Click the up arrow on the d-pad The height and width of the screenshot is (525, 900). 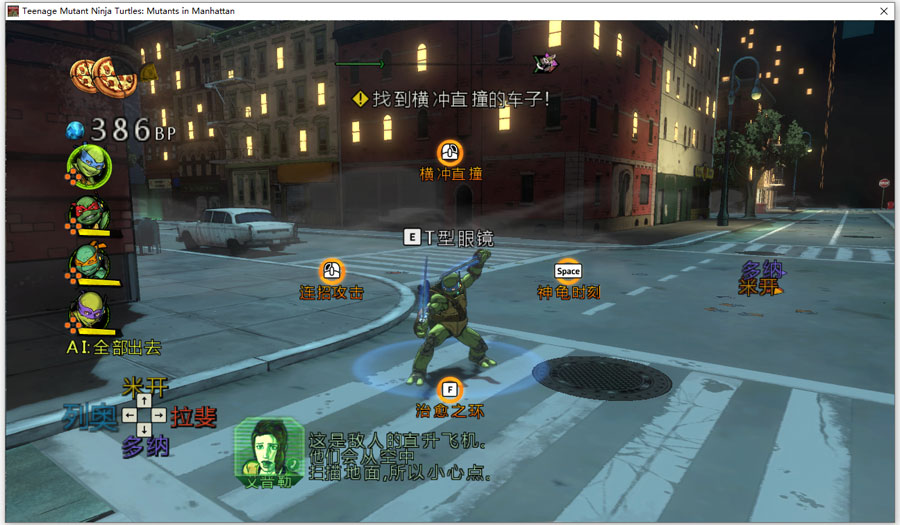(144, 400)
